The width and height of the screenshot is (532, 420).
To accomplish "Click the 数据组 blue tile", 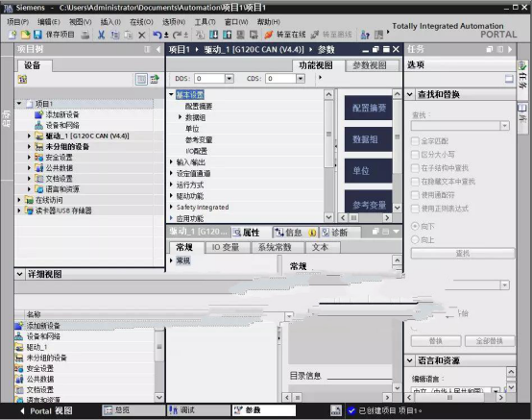I will point(369,139).
